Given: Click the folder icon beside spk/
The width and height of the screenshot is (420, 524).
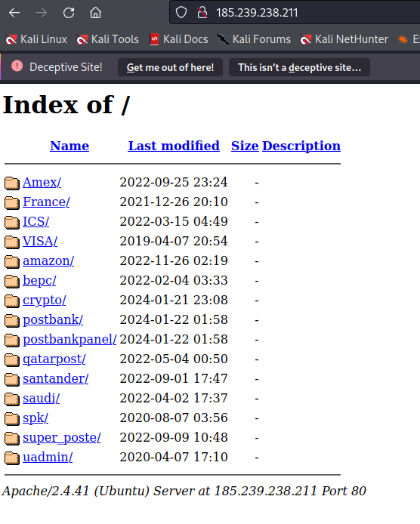Looking at the screenshot, I should (12, 418).
